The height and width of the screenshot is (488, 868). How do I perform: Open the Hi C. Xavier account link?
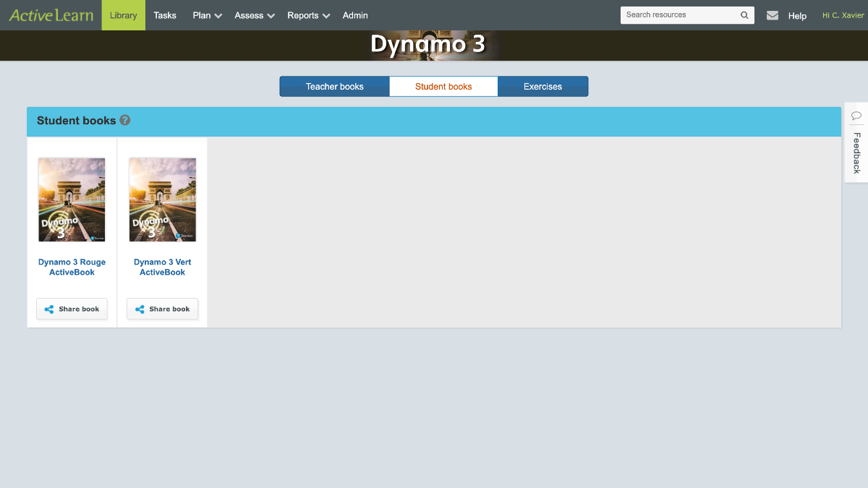pos(843,15)
